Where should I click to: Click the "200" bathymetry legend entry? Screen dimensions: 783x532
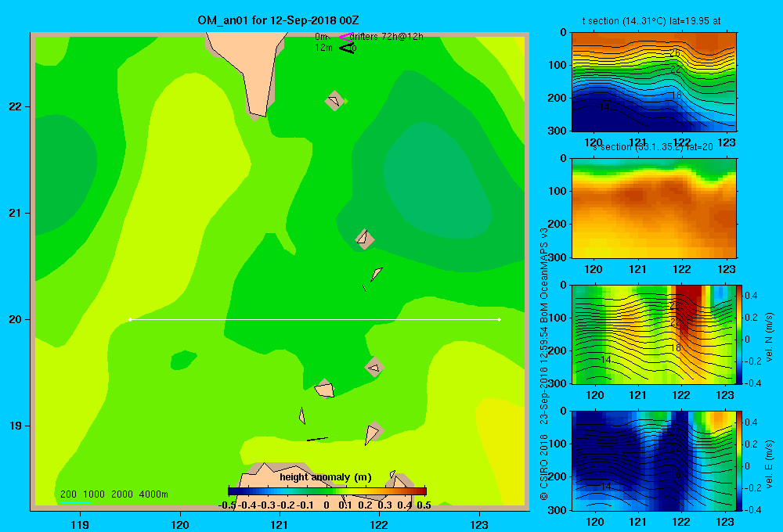click(68, 494)
